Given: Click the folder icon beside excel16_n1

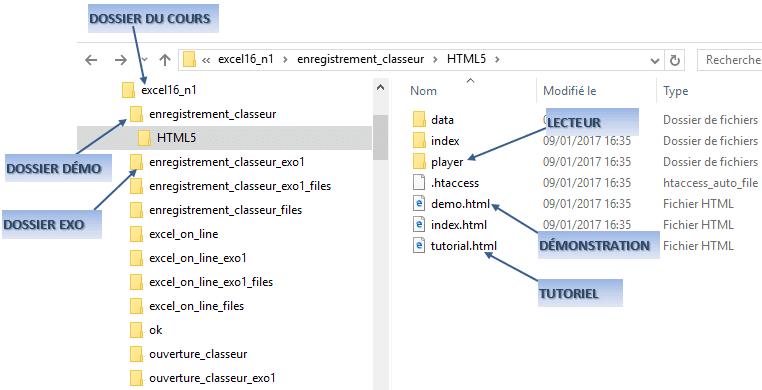Looking at the screenshot, I should click(x=128, y=90).
